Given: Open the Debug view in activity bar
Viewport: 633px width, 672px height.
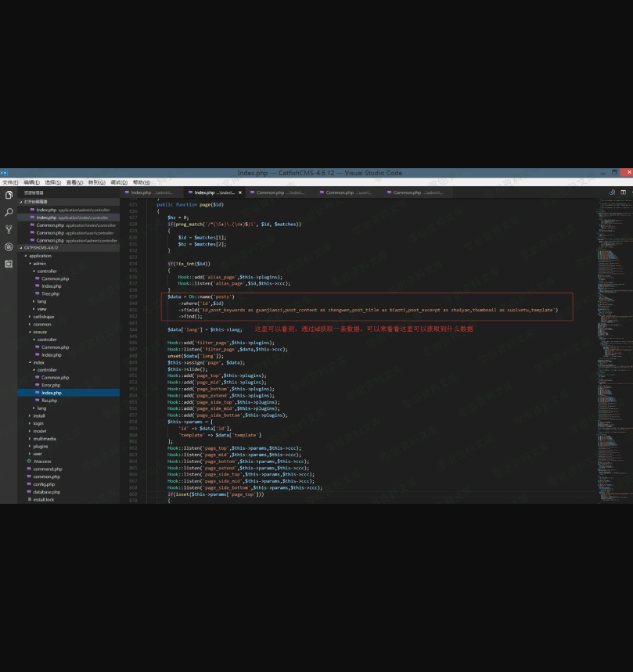Looking at the screenshot, I should click(x=9, y=246).
